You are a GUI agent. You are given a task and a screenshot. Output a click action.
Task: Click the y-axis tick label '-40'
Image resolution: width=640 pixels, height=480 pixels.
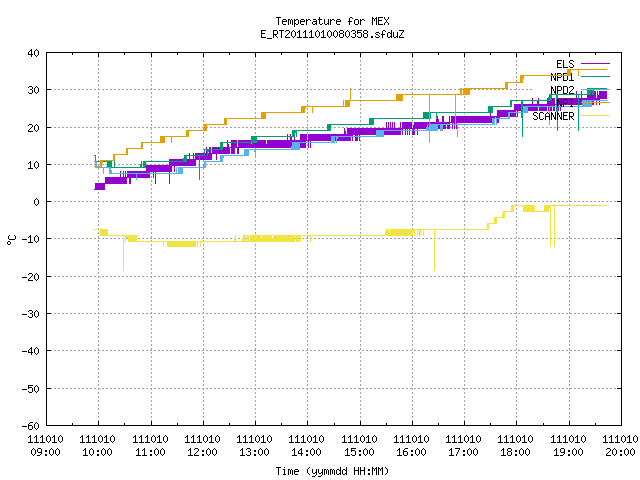pyautogui.click(x=31, y=351)
